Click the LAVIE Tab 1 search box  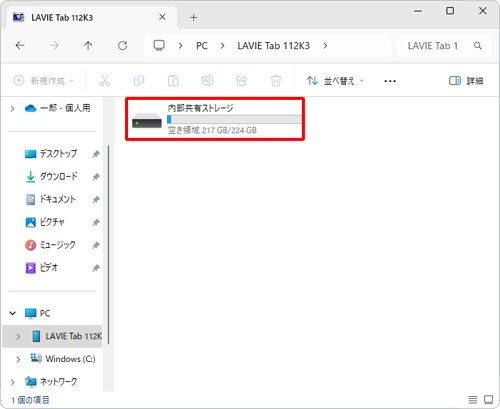tap(444, 46)
